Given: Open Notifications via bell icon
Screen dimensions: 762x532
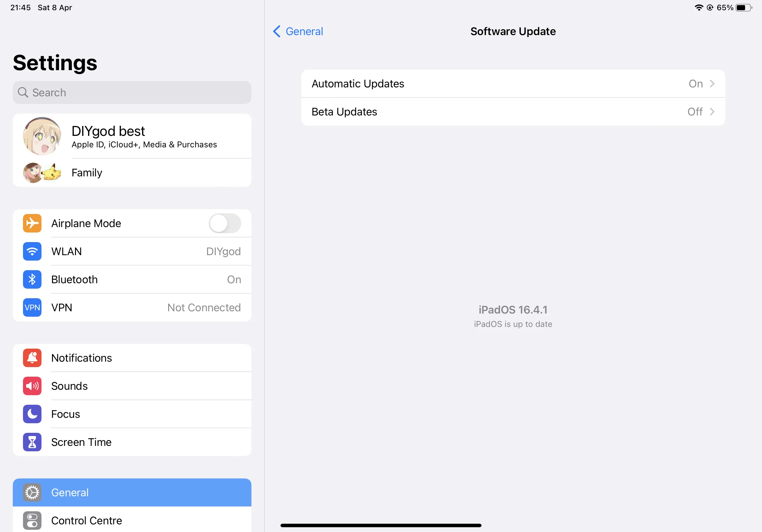Looking at the screenshot, I should (32, 358).
